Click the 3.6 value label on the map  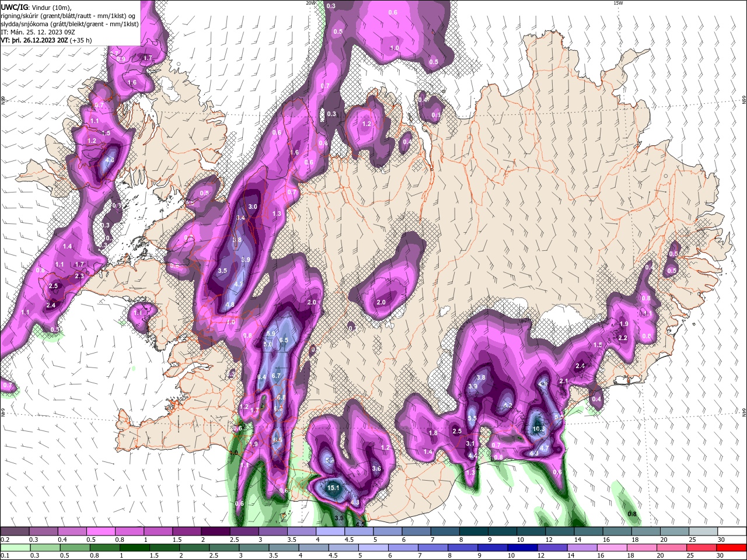coord(376,468)
